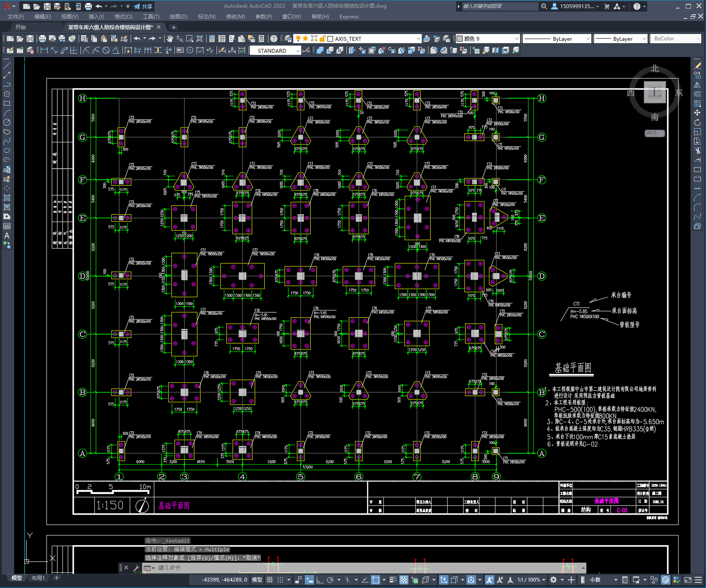Toggle grid display in status bar

pyautogui.click(x=270, y=579)
